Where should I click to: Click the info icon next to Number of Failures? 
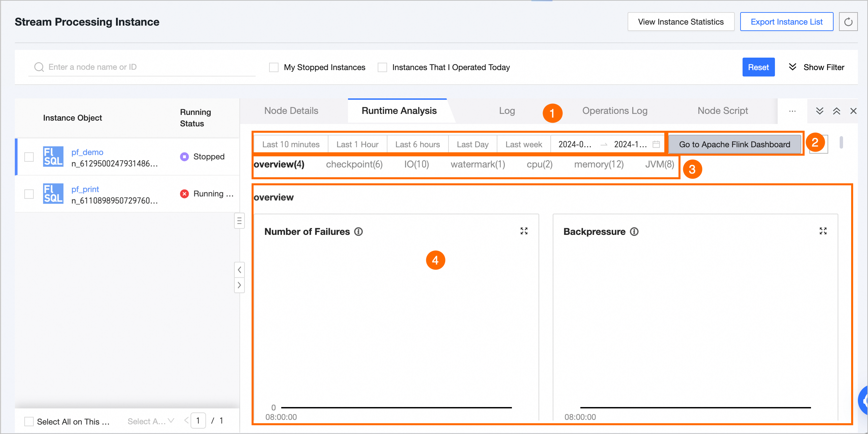click(x=358, y=232)
